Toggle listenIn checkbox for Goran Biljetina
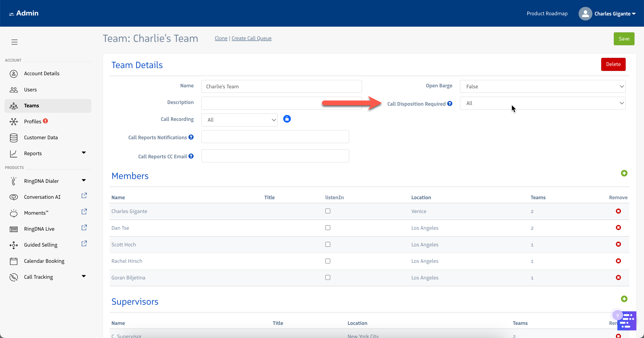This screenshot has height=338, width=644. click(x=327, y=278)
